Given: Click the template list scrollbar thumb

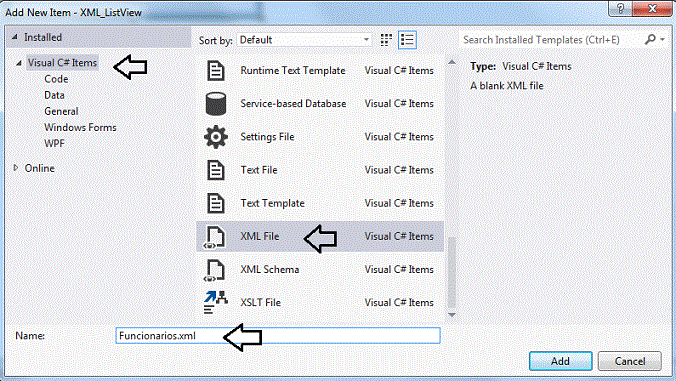Looking at the screenshot, I should pos(452,272).
